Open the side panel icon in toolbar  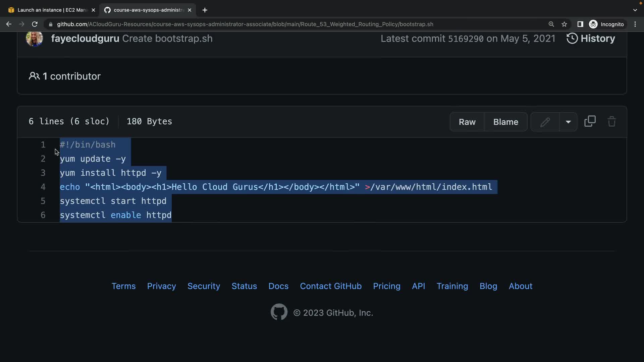(x=580, y=24)
